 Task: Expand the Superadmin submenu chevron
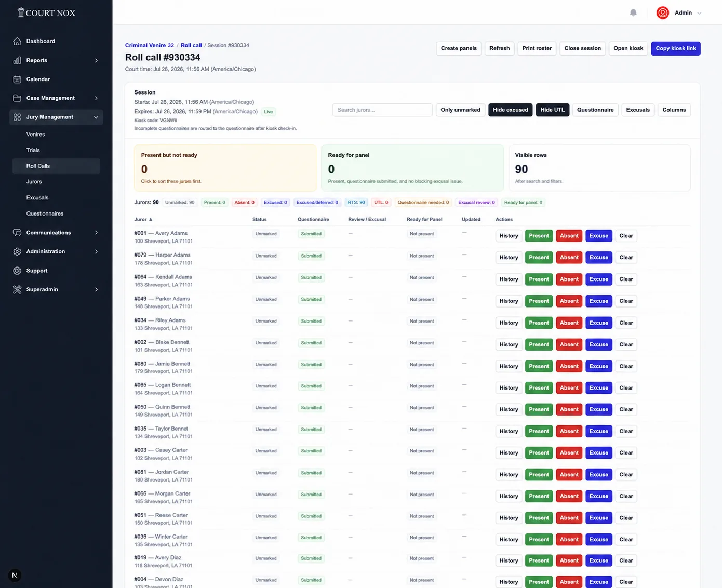pyautogui.click(x=96, y=289)
